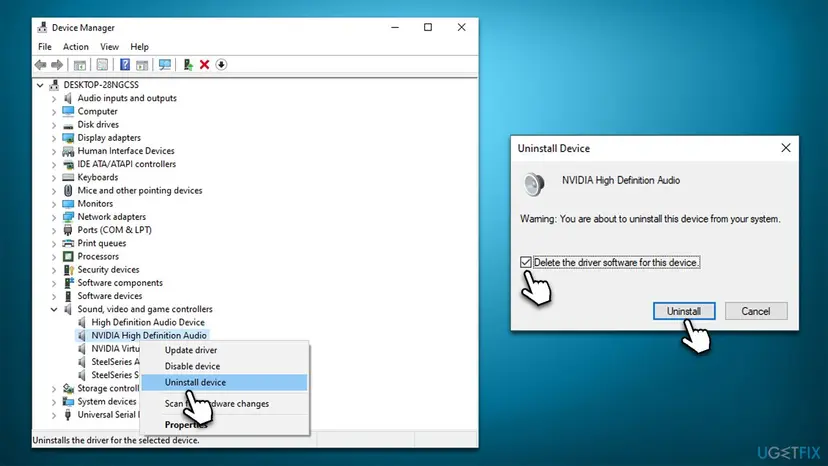The height and width of the screenshot is (466, 828).
Task: Expand the Ports (COM & LPT) node
Action: [54, 230]
